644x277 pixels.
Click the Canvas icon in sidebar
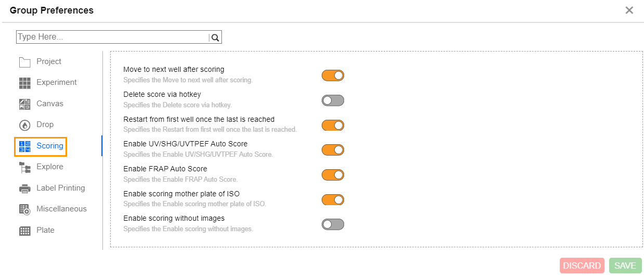(x=25, y=104)
